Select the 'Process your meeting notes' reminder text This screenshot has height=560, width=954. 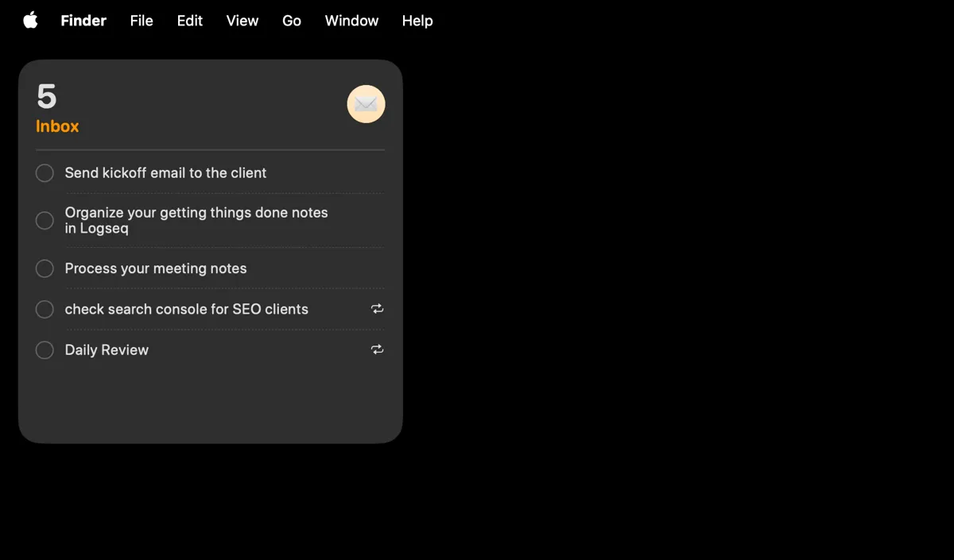point(156,268)
